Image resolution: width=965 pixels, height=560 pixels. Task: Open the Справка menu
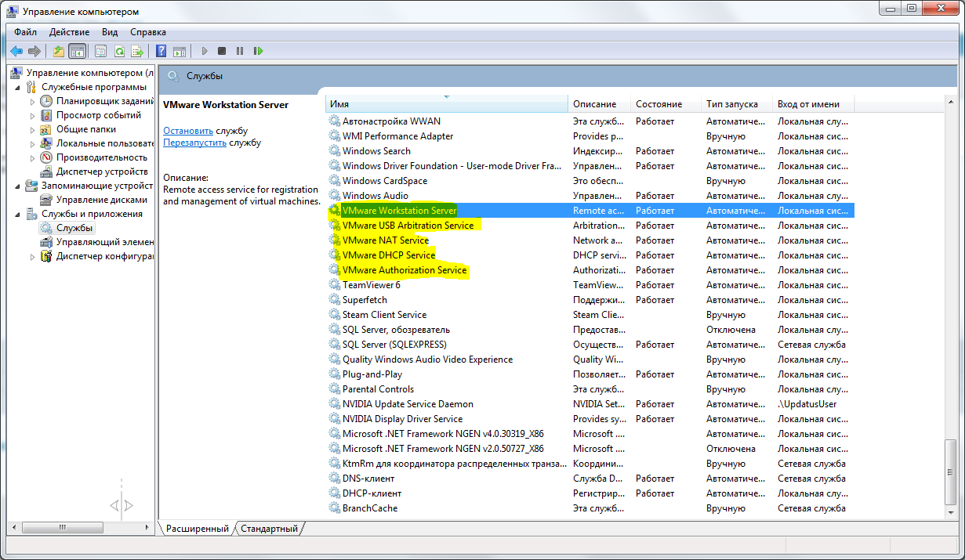[147, 32]
